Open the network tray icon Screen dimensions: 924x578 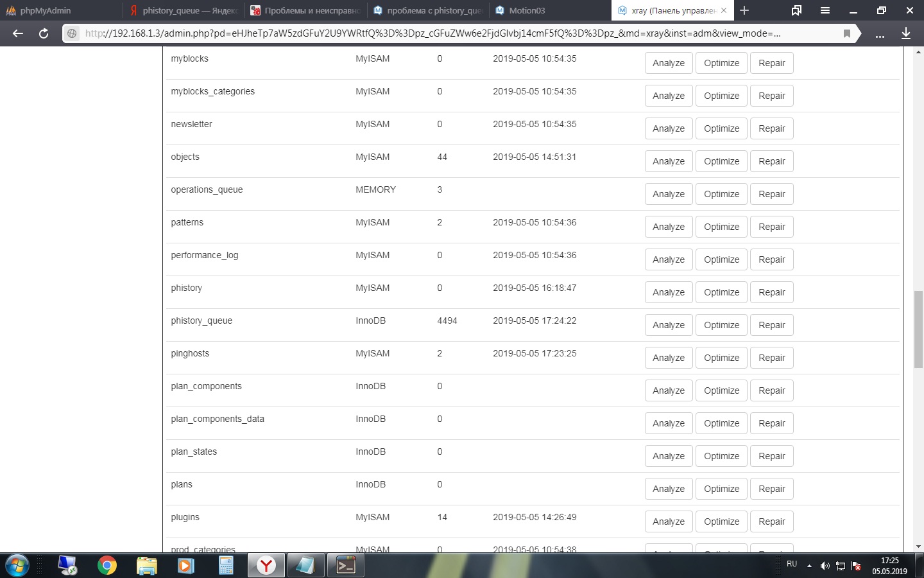(840, 566)
